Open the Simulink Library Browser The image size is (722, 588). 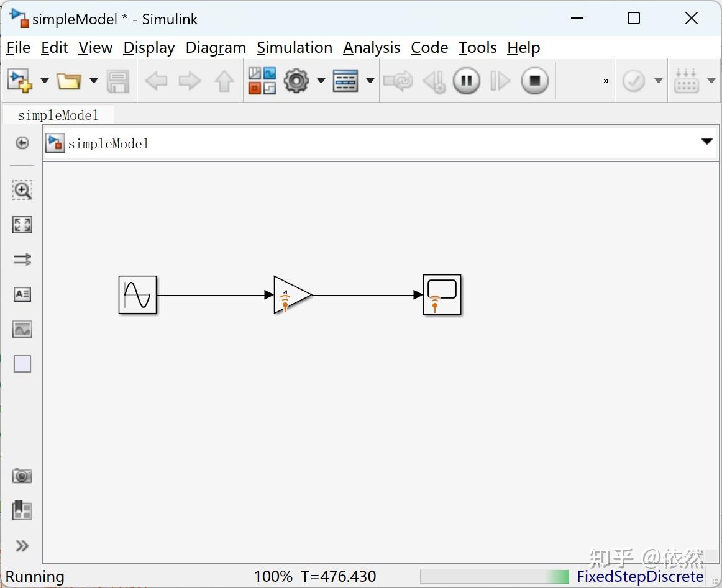pyautogui.click(x=262, y=81)
